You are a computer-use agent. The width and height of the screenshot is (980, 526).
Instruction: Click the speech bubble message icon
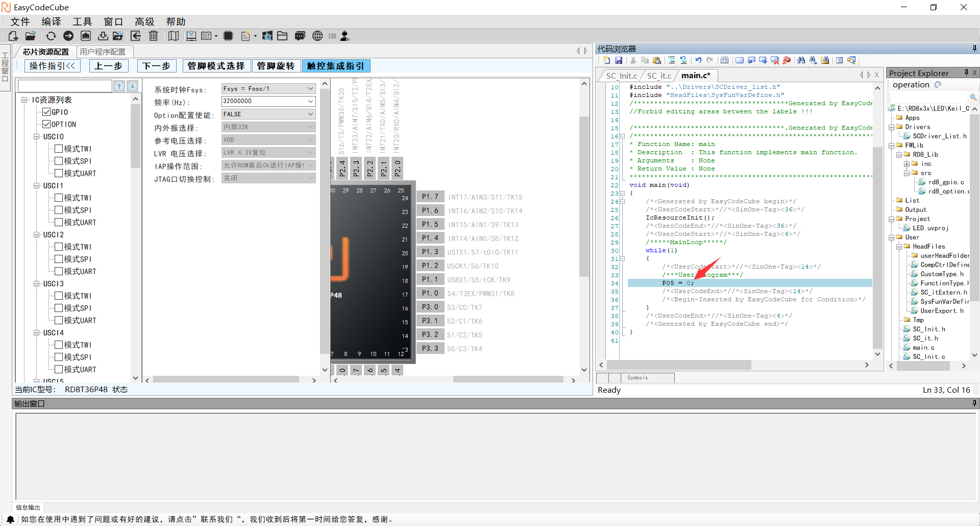point(300,36)
